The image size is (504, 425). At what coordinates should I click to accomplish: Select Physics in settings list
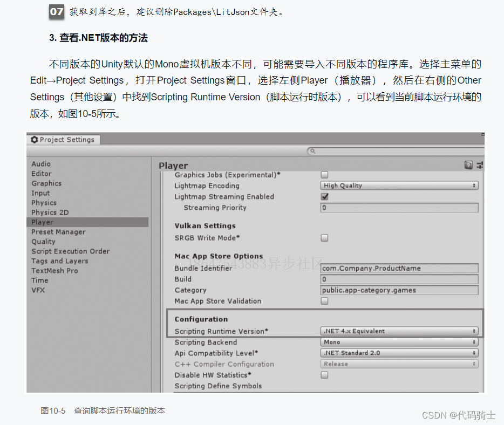[x=44, y=203]
